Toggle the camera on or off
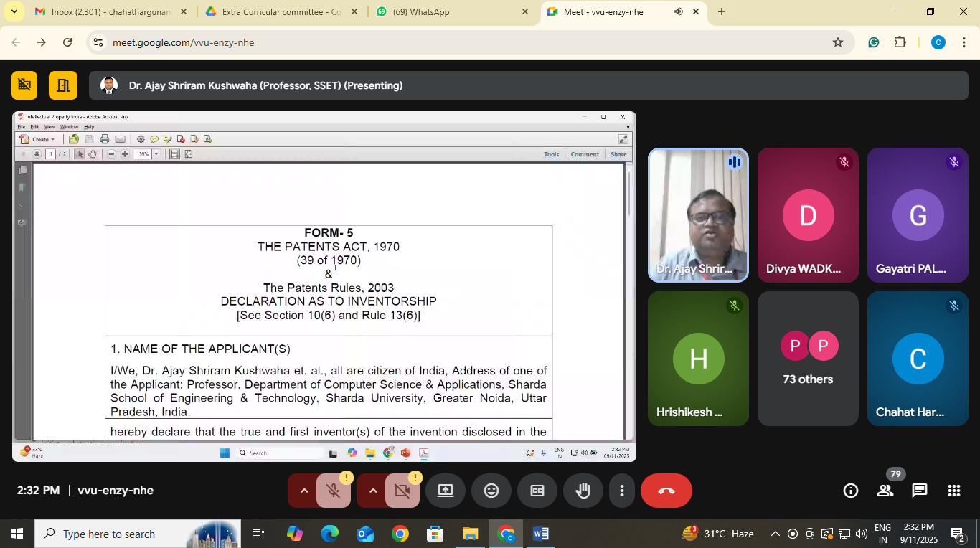 click(x=402, y=491)
